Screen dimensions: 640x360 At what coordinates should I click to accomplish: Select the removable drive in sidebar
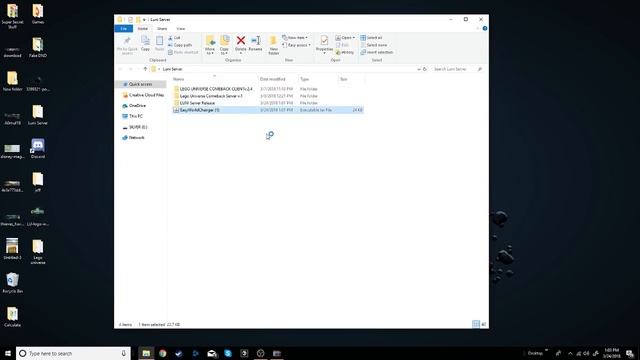point(135,127)
